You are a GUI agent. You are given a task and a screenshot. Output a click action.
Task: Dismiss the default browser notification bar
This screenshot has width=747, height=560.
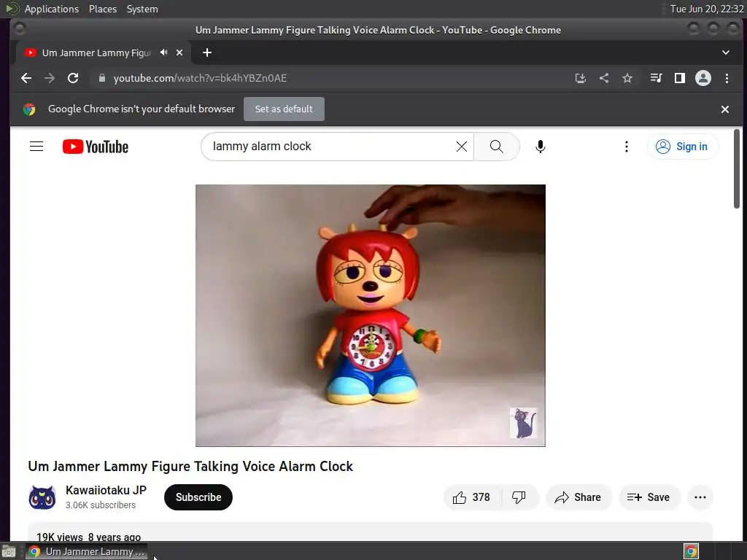tap(725, 109)
